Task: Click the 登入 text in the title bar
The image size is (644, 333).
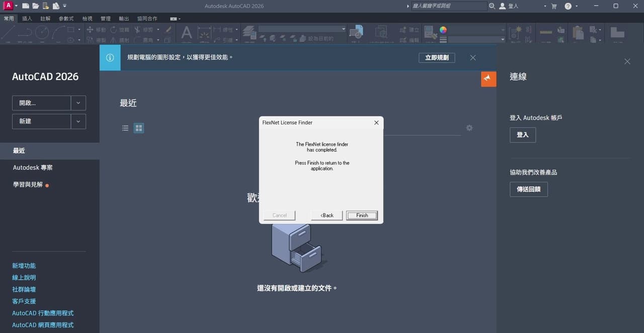Action: (513, 6)
